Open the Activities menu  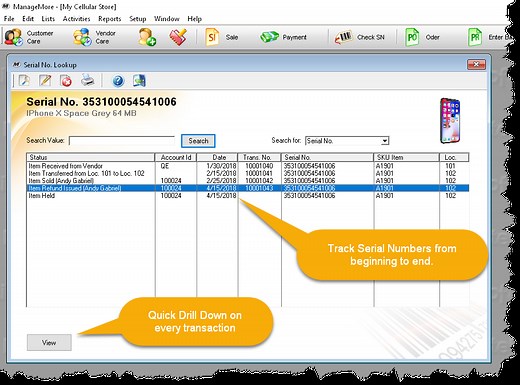[x=76, y=19]
